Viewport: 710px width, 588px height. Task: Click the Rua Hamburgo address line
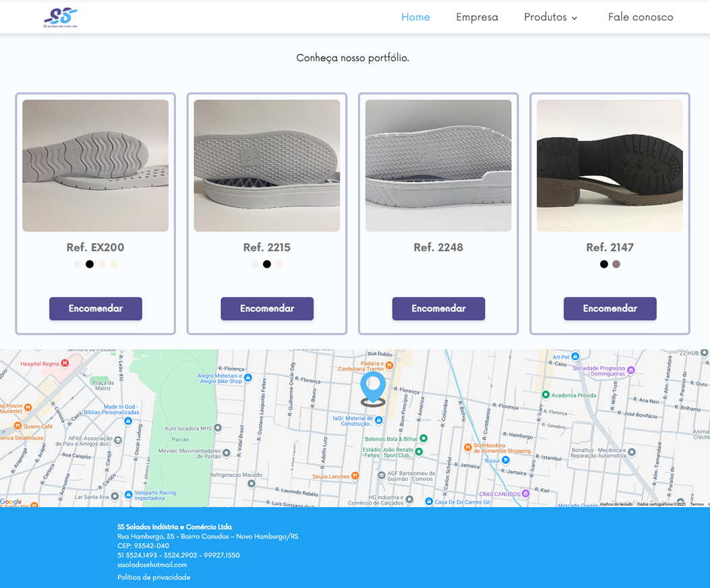(208, 536)
